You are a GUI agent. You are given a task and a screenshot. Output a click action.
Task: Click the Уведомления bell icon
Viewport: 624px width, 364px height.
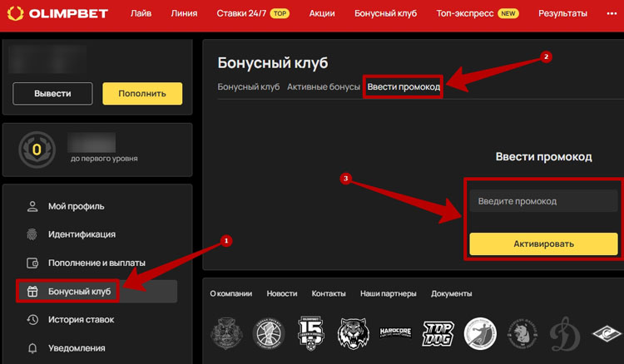click(32, 348)
